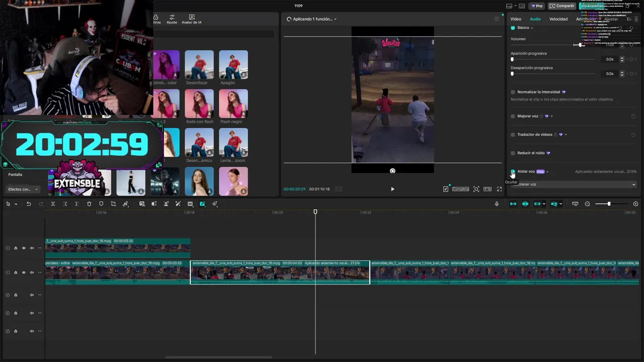Reset the Traductor de videos setting
This screenshot has height=362, width=644.
tap(633, 135)
